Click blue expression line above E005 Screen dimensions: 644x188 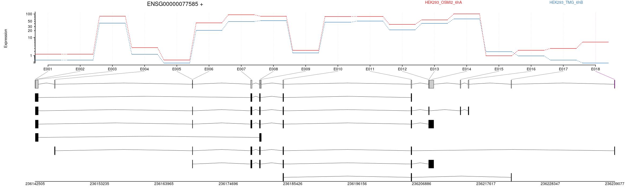(x=177, y=63)
